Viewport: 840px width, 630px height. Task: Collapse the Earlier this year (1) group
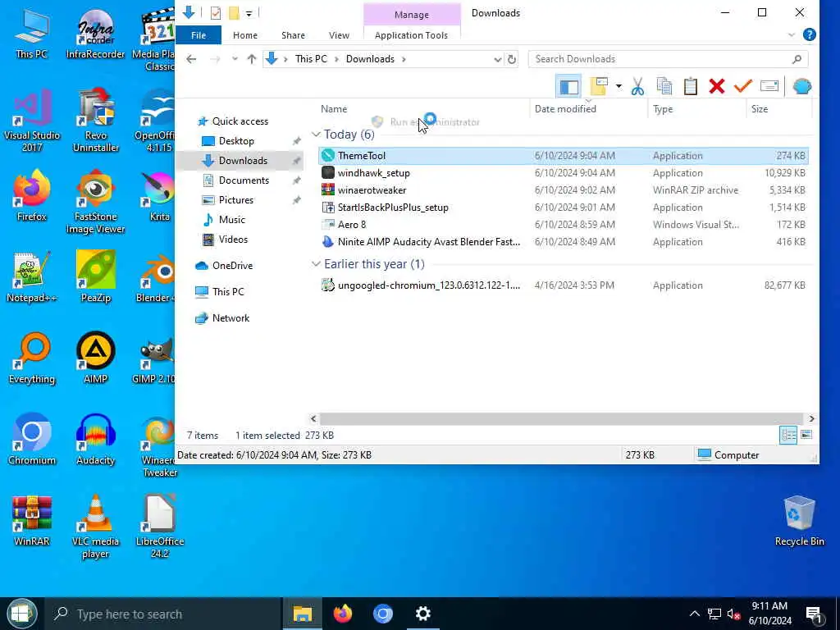[316, 263]
